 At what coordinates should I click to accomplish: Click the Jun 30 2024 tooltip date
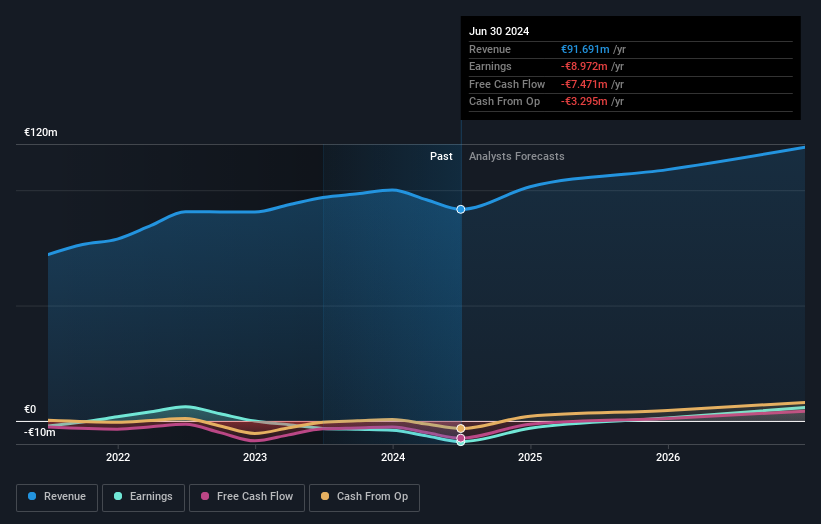tap(499, 31)
